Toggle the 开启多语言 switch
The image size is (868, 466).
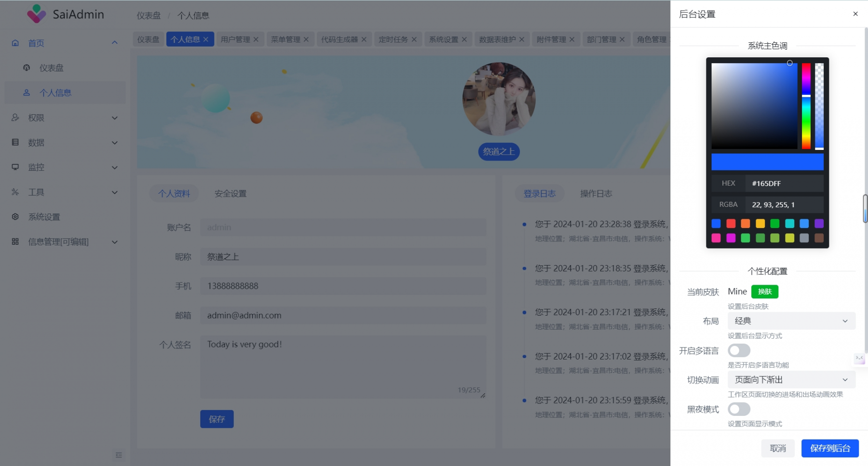(739, 350)
